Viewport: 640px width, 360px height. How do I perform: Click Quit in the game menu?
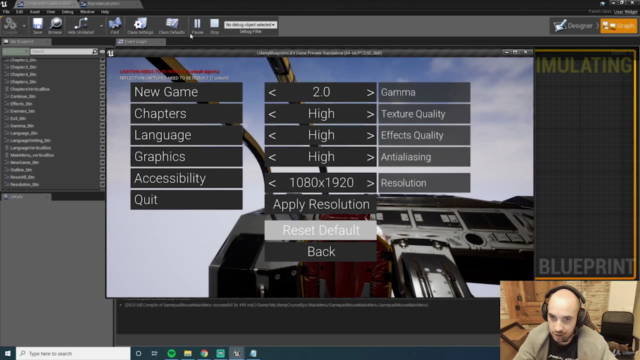pos(186,200)
